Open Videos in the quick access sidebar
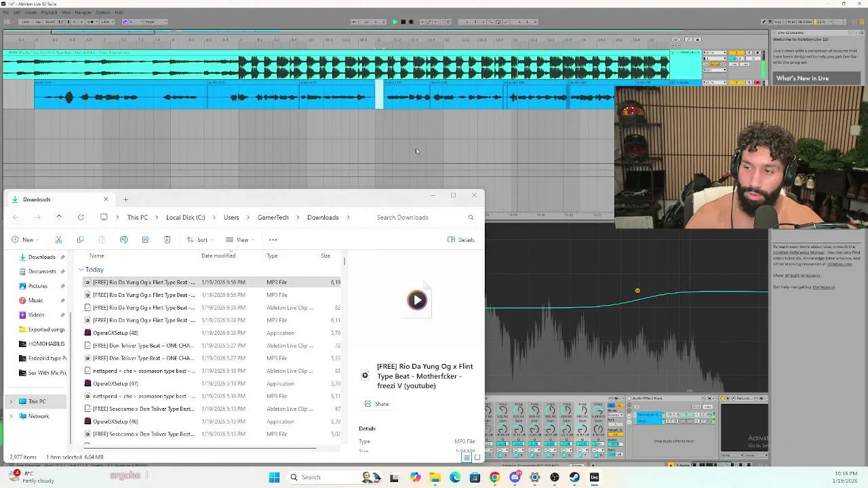This screenshot has width=868, height=488. (36, 314)
